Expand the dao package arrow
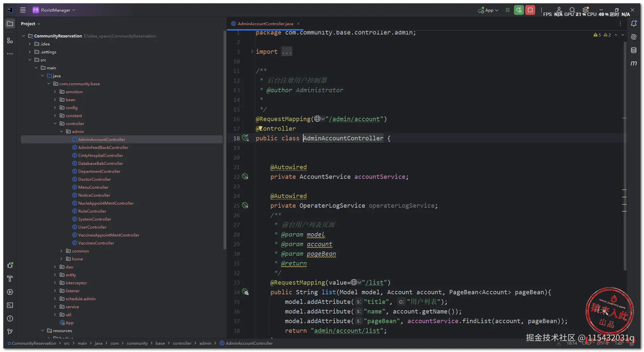This screenshot has height=352, width=644. (55, 267)
